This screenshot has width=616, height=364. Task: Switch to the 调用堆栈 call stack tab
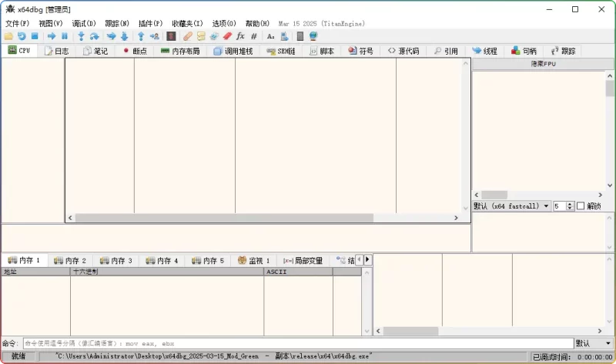click(x=233, y=51)
